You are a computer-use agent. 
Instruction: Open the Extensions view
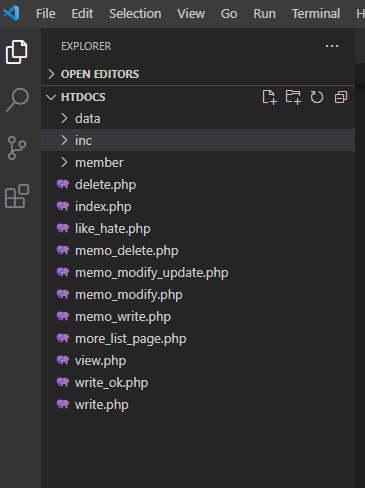(17, 196)
